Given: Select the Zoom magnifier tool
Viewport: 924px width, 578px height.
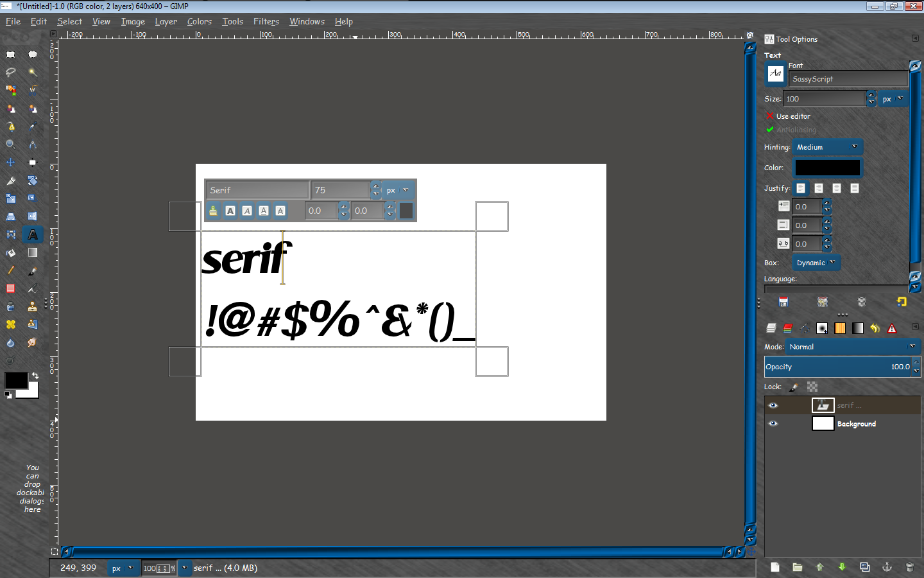Looking at the screenshot, I should click(x=11, y=144).
